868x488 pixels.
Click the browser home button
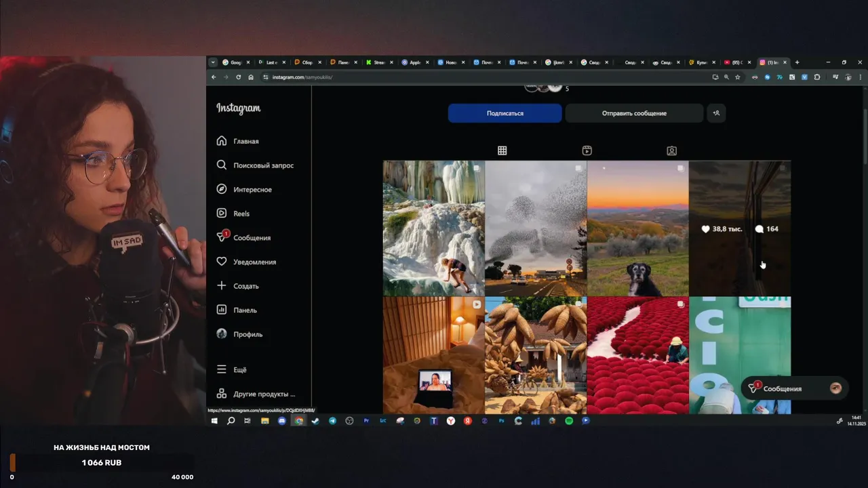[250, 77]
